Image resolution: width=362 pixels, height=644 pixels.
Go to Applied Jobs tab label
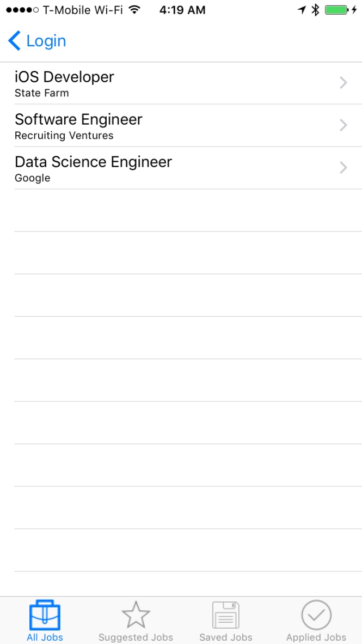coord(316,637)
